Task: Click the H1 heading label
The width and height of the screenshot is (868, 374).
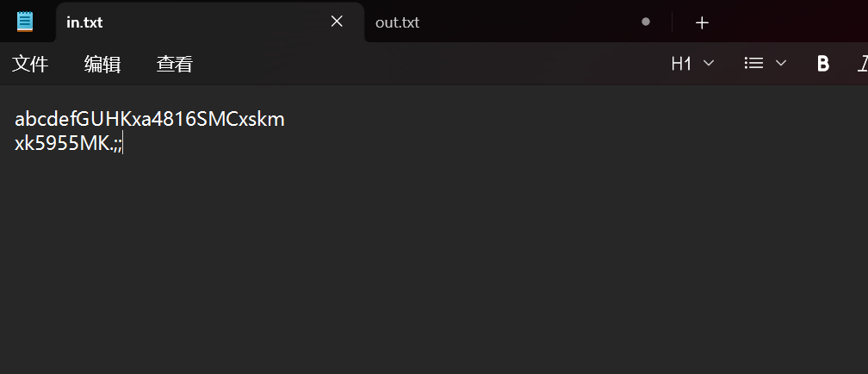Action: click(681, 63)
